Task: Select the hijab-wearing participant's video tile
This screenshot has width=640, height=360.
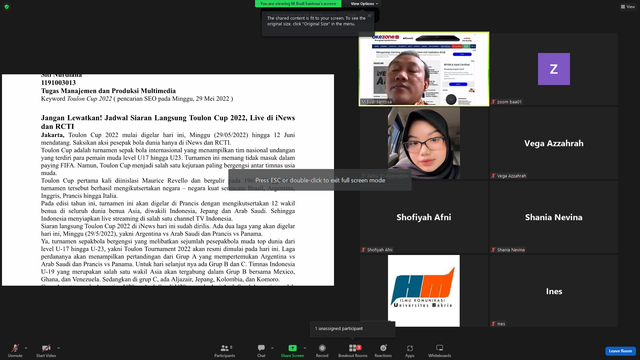Action: tap(424, 143)
